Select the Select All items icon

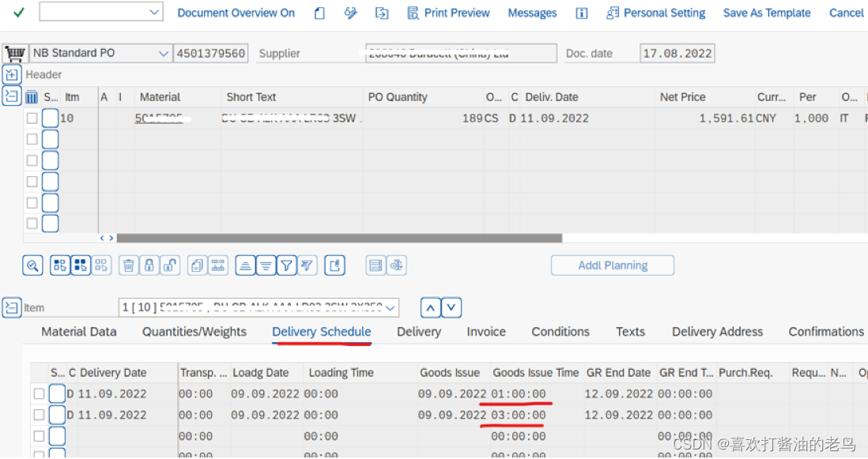pyautogui.click(x=80, y=265)
